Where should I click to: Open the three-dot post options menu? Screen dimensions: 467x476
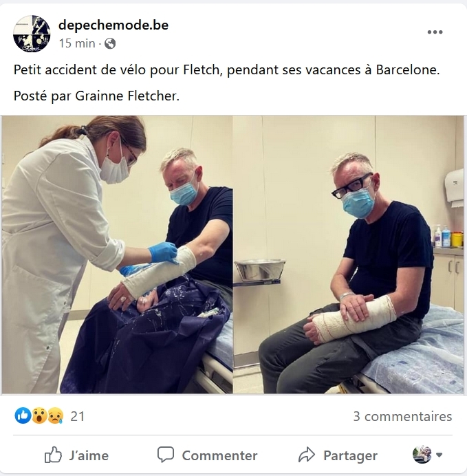tap(435, 32)
